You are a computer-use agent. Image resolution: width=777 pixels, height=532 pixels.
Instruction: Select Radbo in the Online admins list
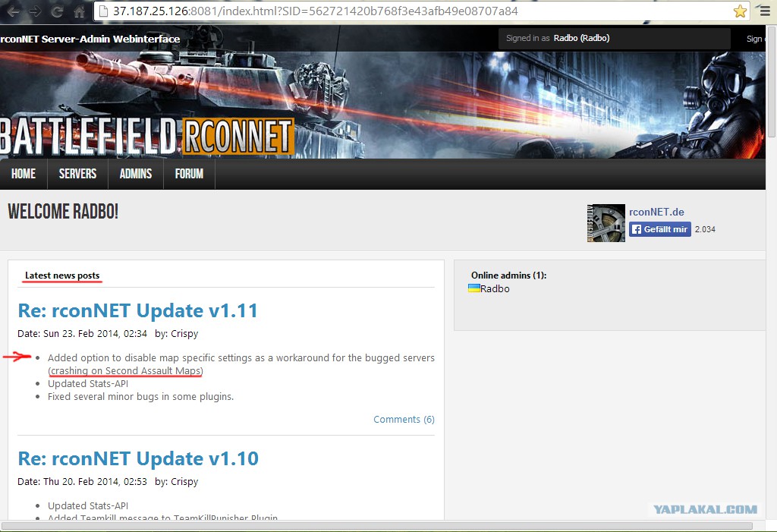point(495,288)
